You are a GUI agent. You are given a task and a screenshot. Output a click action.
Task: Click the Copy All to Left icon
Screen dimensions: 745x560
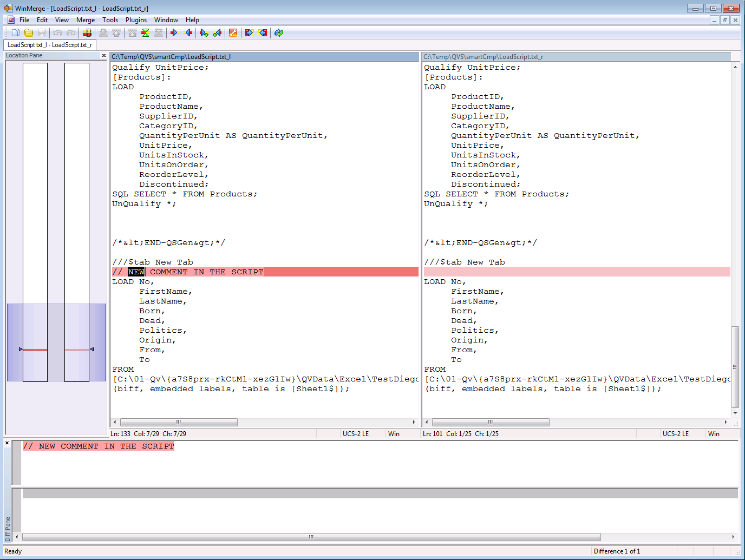tap(263, 33)
